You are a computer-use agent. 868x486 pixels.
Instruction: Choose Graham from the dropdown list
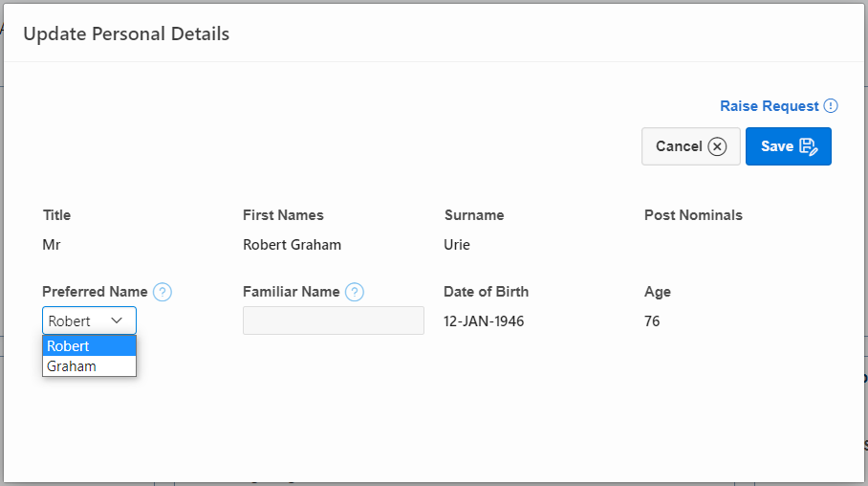pyautogui.click(x=89, y=365)
